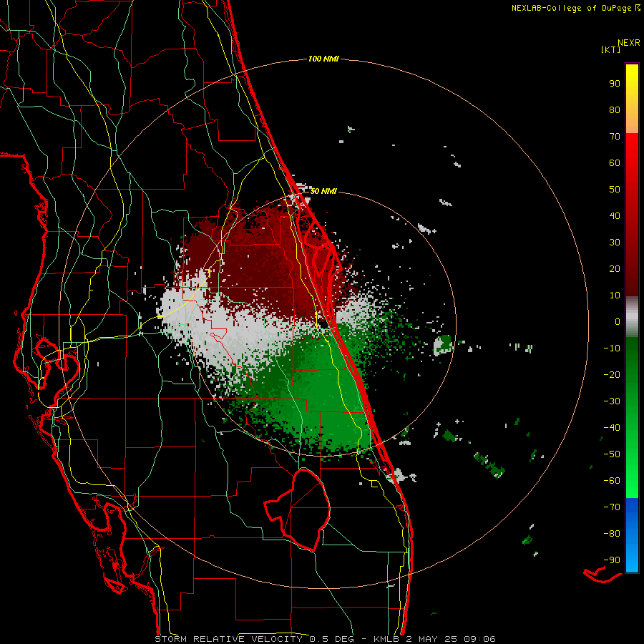Click the positive 20 scale value
Image resolution: width=644 pixels, height=644 pixels.
tap(615, 268)
